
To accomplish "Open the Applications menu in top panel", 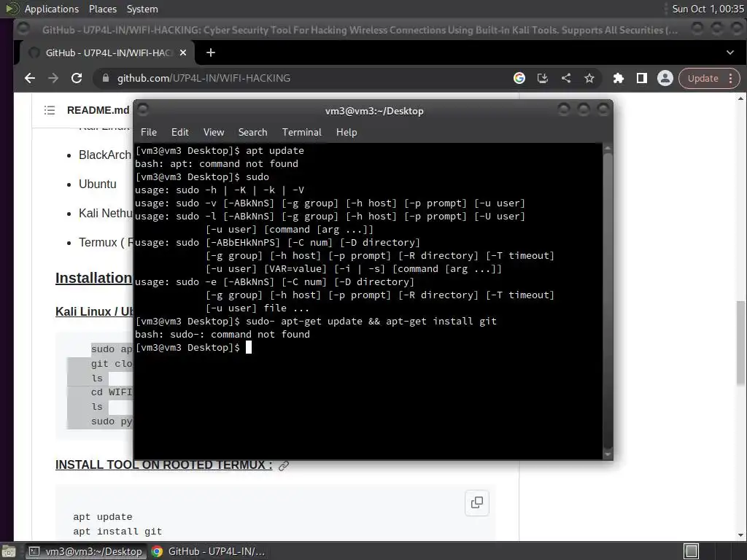I will point(52,9).
